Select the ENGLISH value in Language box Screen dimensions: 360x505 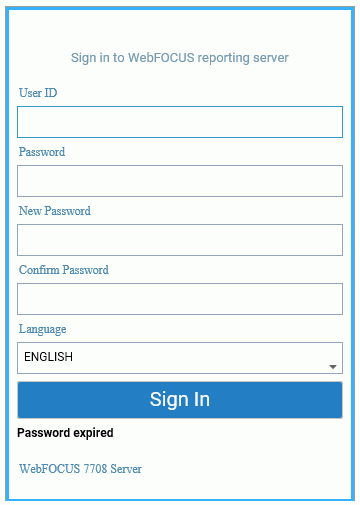click(48, 357)
